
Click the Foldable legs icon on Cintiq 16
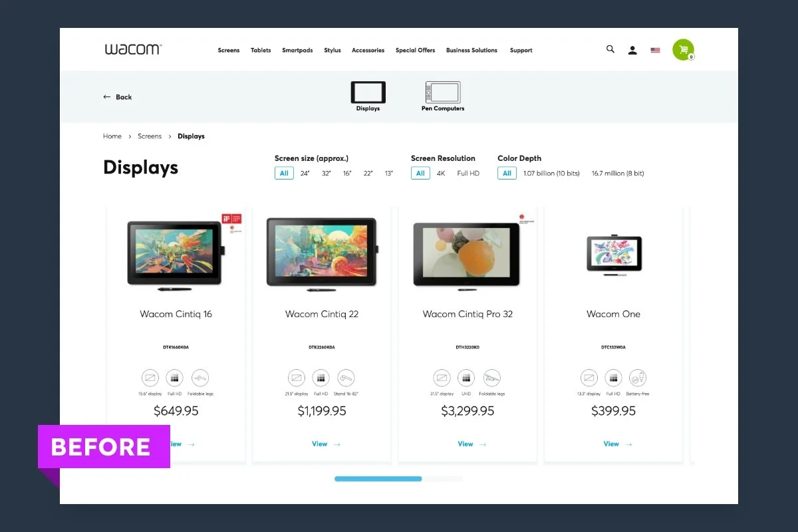pos(200,378)
